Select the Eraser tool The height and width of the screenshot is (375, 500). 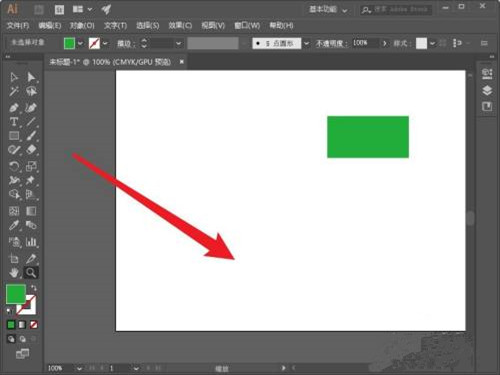[x=31, y=150]
